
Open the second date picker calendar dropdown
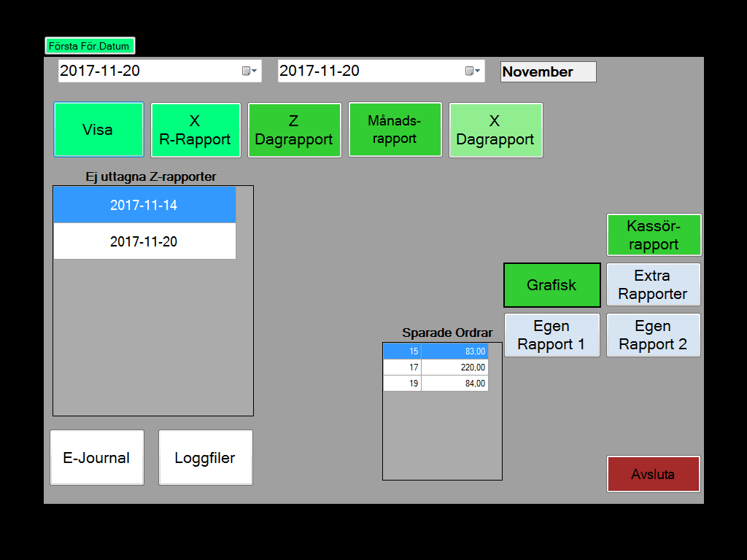point(472,71)
